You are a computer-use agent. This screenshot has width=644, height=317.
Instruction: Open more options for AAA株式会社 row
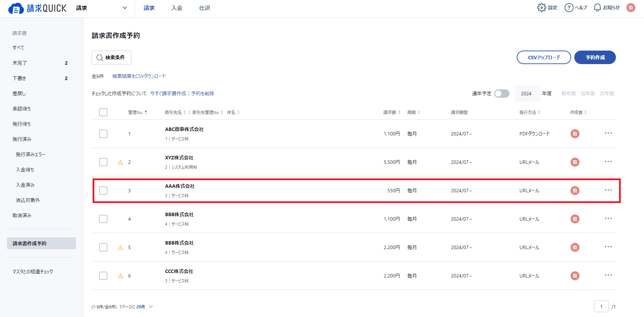[608, 190]
